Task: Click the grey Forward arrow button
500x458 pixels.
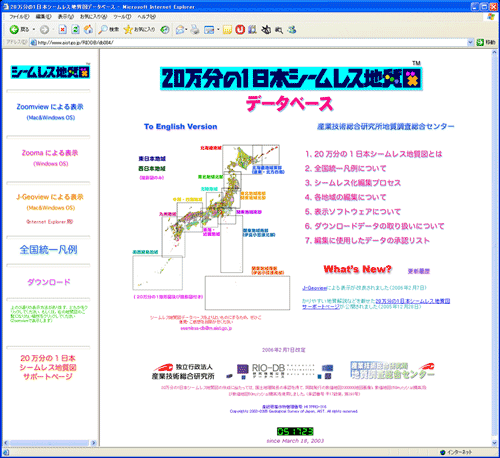Action: click(44, 30)
